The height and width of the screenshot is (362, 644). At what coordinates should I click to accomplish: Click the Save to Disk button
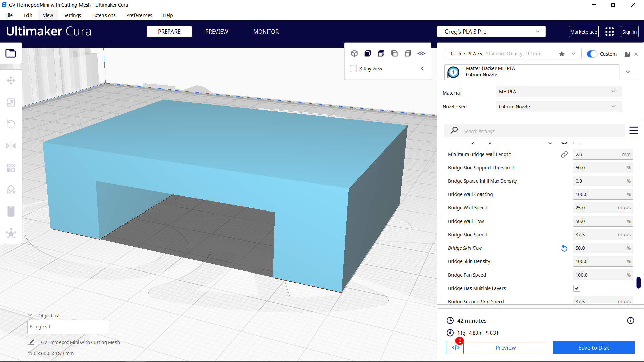pos(593,347)
